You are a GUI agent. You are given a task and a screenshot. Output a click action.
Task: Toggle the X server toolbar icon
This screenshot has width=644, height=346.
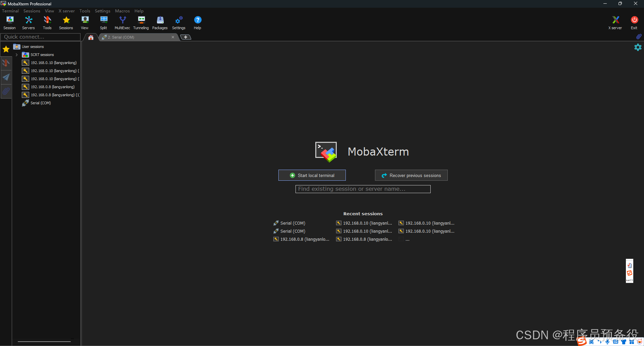pyautogui.click(x=615, y=23)
